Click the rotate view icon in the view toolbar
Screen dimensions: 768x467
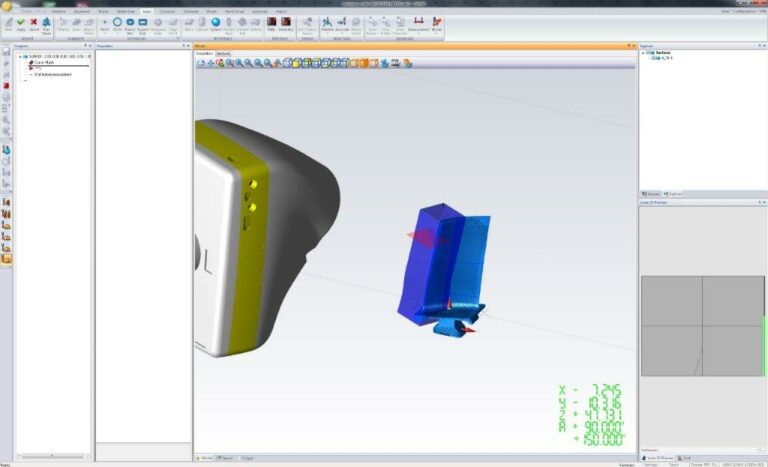coord(201,63)
